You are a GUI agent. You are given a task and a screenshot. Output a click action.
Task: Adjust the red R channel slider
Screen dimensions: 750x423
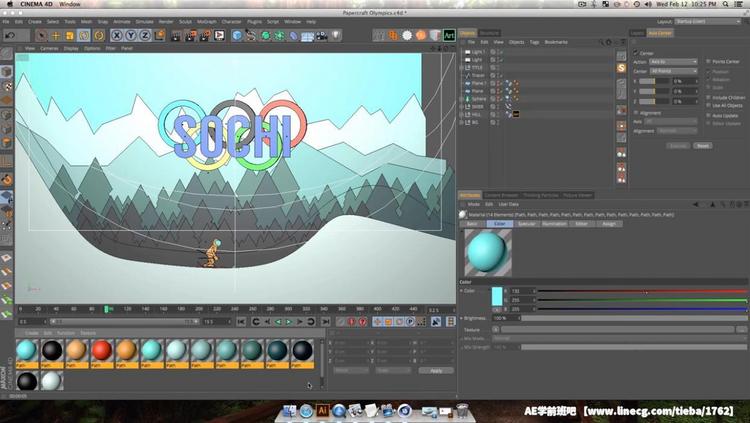pos(642,291)
